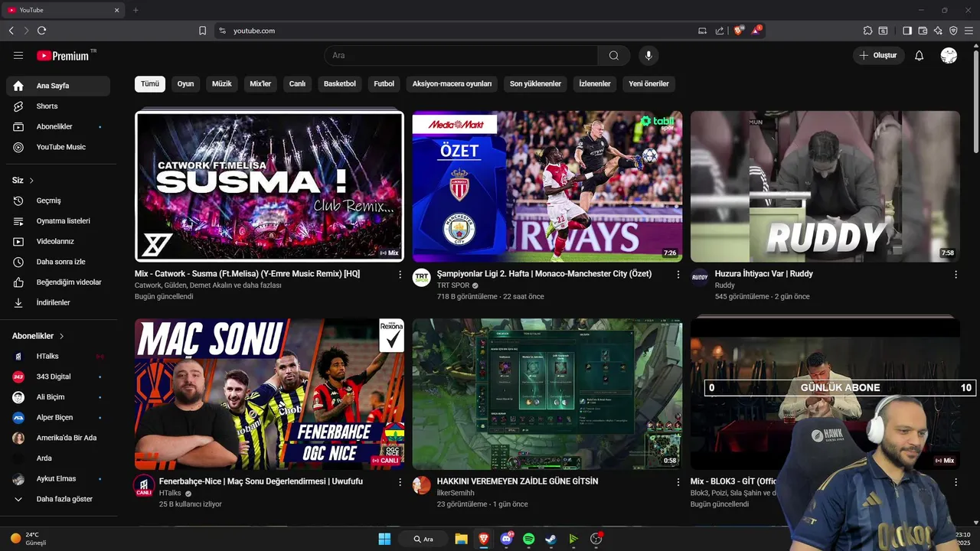Open the TRT SPOR channel link
Viewport: 980px width, 551px height.
tap(453, 285)
